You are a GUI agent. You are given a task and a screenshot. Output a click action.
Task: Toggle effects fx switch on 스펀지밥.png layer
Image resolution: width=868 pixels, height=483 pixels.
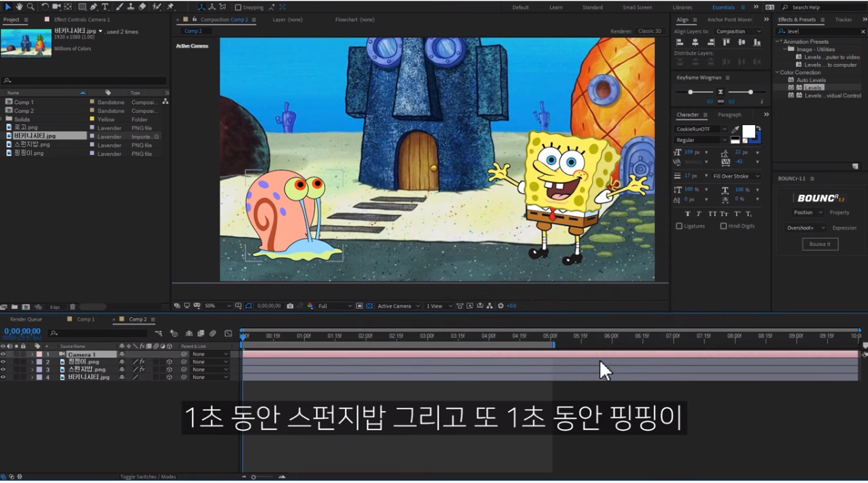pos(143,370)
